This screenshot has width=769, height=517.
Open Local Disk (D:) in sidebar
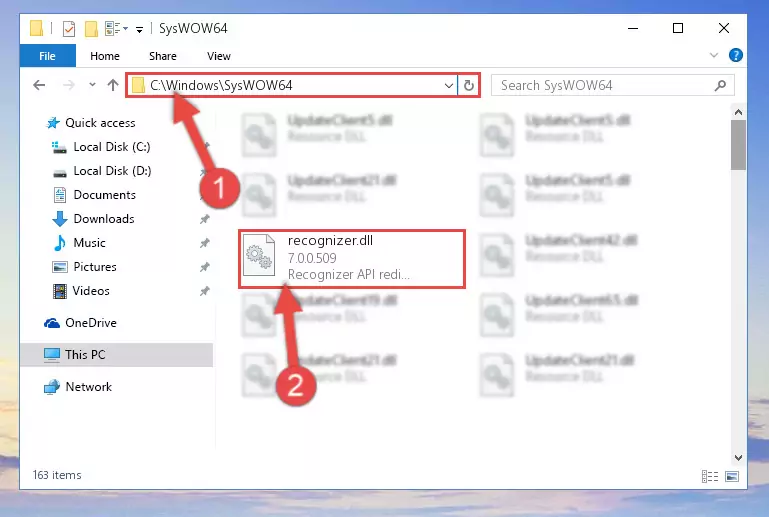[112, 171]
